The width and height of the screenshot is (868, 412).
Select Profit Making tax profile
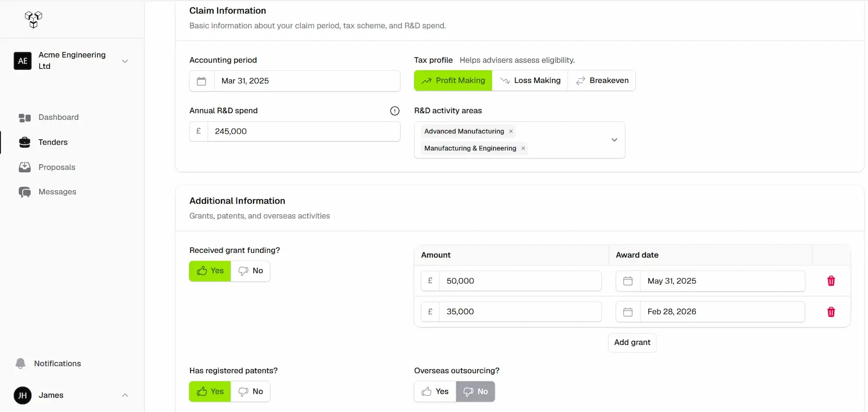coord(453,80)
